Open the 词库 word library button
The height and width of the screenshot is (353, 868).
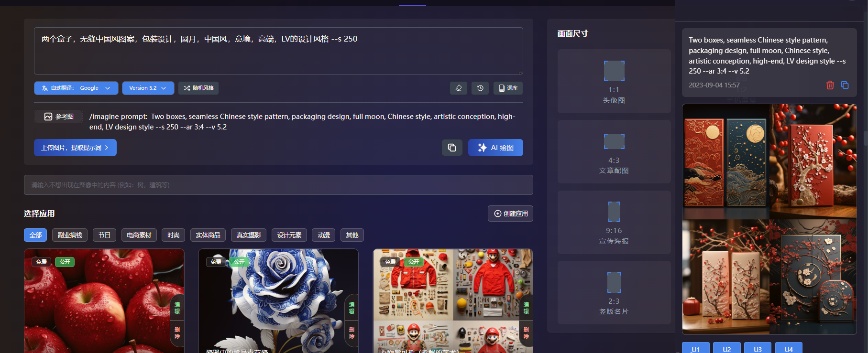click(x=508, y=88)
